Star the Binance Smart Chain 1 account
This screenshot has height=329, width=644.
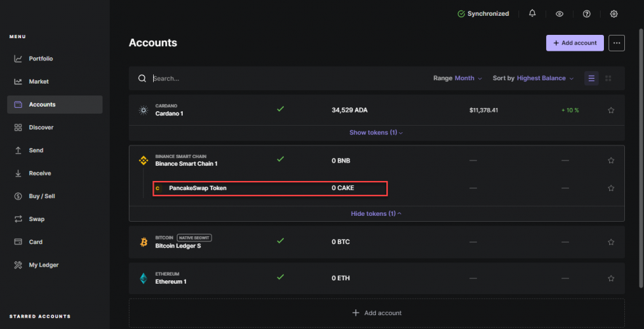(611, 161)
